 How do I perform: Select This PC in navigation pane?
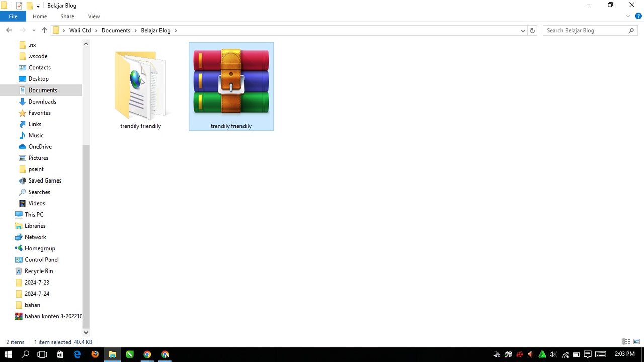pos(34,215)
